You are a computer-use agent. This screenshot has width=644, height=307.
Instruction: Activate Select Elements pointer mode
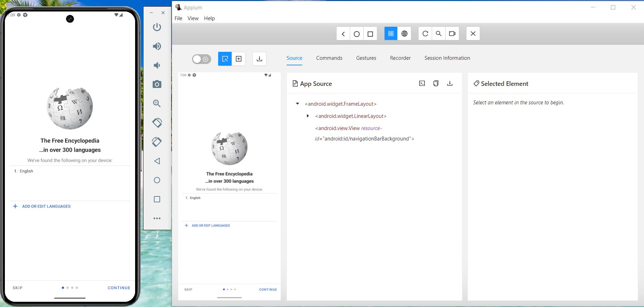pyautogui.click(x=225, y=59)
